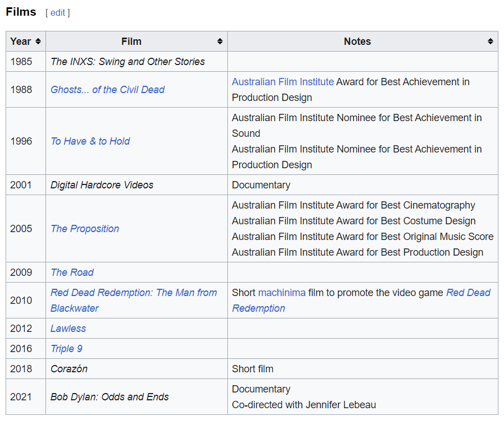This screenshot has height=425, width=504.
Task: Open To Have & to Hold link
Action: pos(90,141)
